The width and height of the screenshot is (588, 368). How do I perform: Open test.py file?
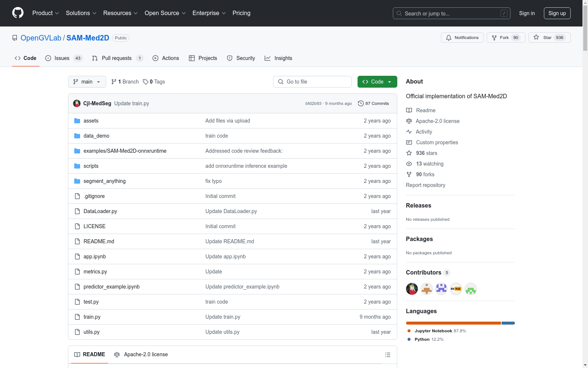[x=91, y=302]
